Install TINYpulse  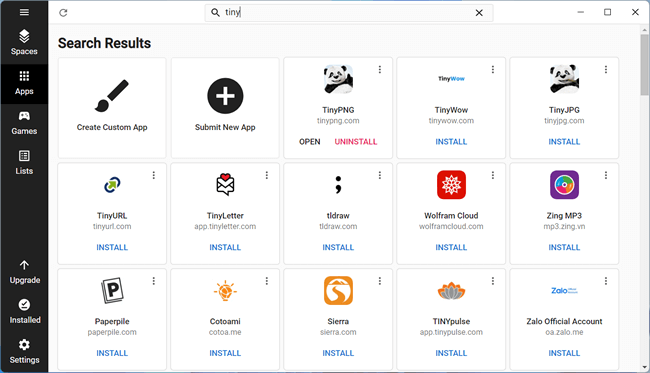(x=451, y=353)
